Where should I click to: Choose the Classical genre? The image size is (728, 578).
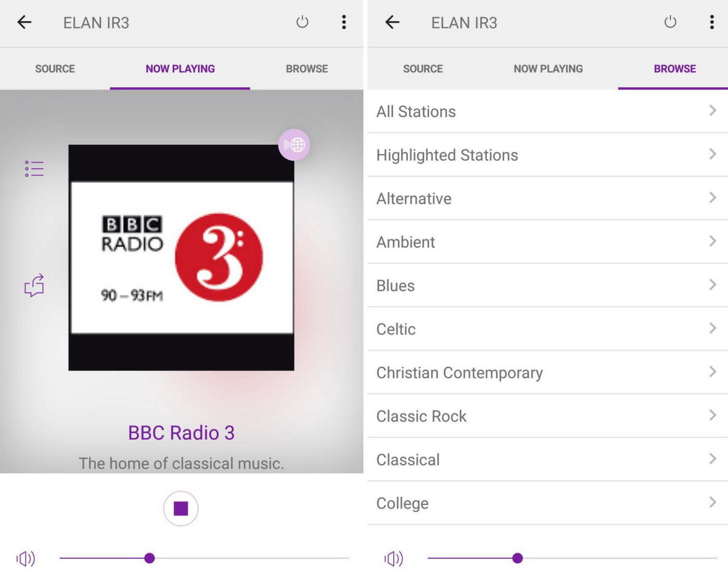tap(548, 459)
